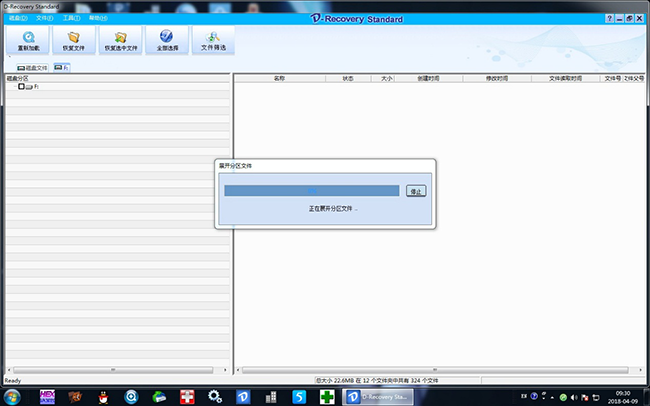Click the green circle tray icon

563,397
